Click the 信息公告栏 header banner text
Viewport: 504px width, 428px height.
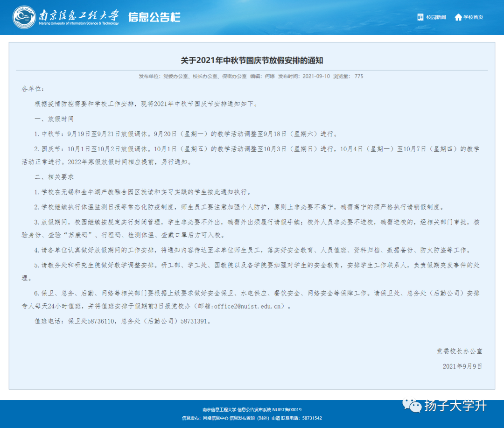click(x=154, y=18)
